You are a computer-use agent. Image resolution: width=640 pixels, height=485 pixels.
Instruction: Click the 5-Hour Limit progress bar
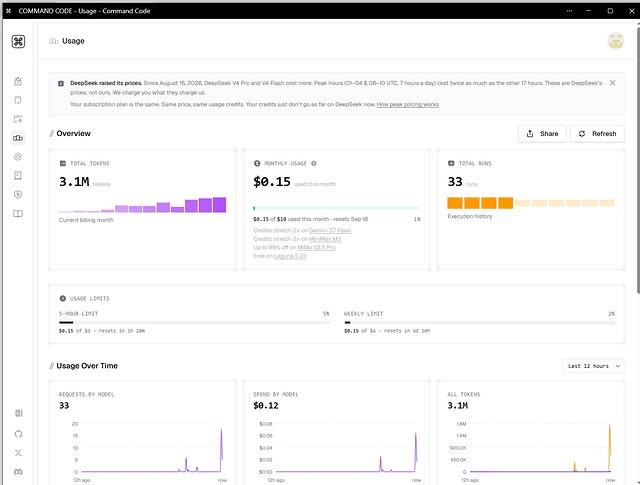[194, 323]
